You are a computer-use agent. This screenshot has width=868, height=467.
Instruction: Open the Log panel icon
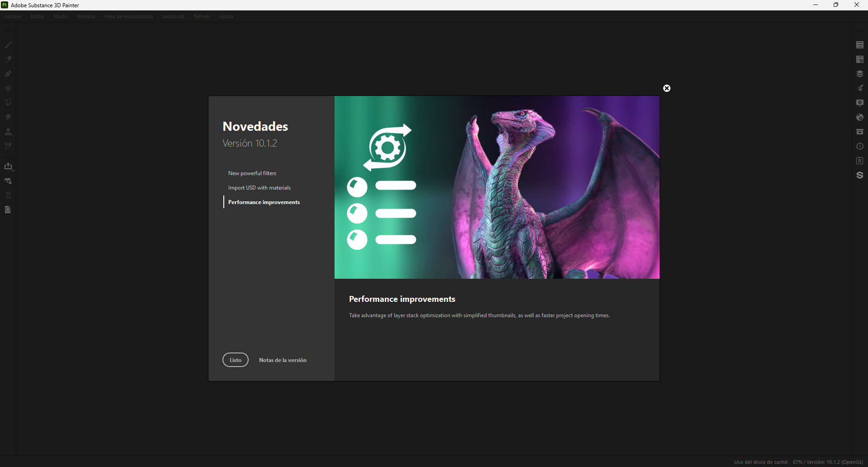(x=860, y=161)
